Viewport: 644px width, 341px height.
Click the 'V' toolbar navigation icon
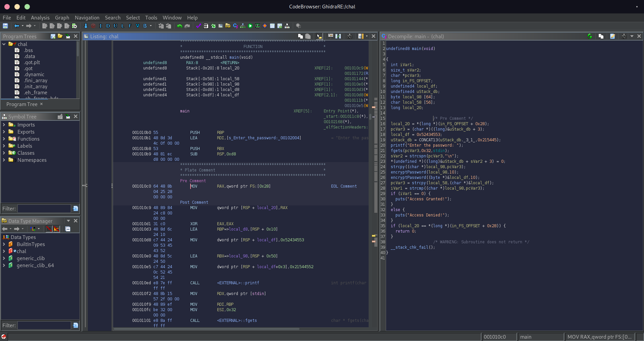point(138,26)
